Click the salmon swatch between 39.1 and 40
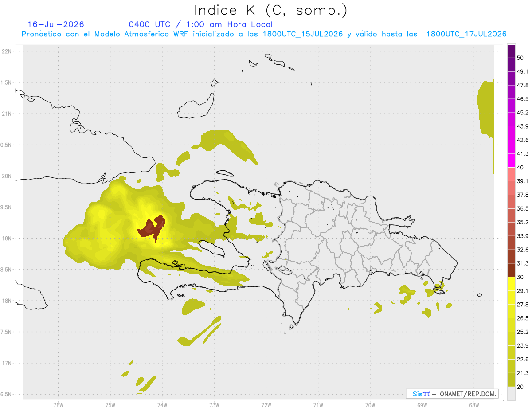532x411 pixels. coord(512,174)
